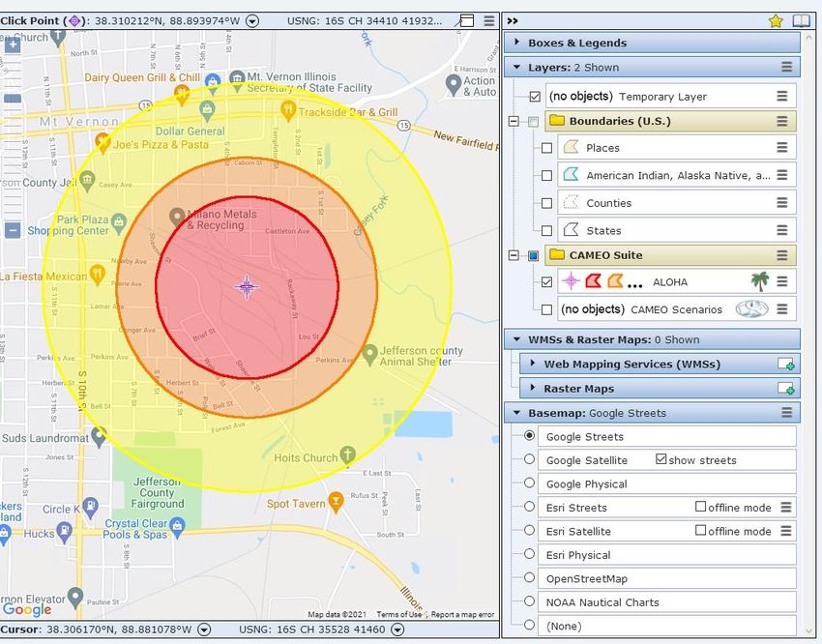The image size is (822, 644).
Task: Select the (None) basemap option
Action: [x=530, y=625]
